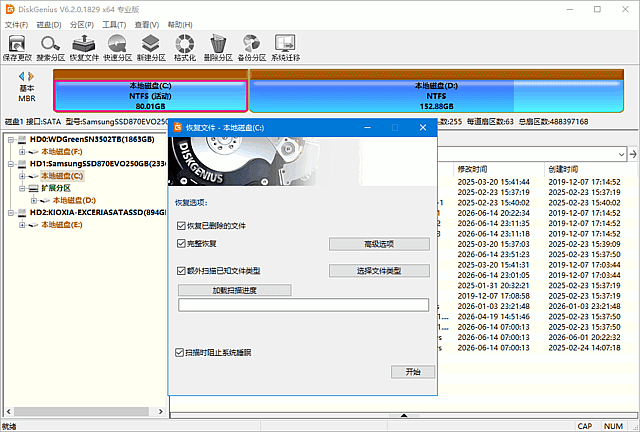Close the 恢复文件 dialog
The image size is (640, 432).
tap(423, 128)
